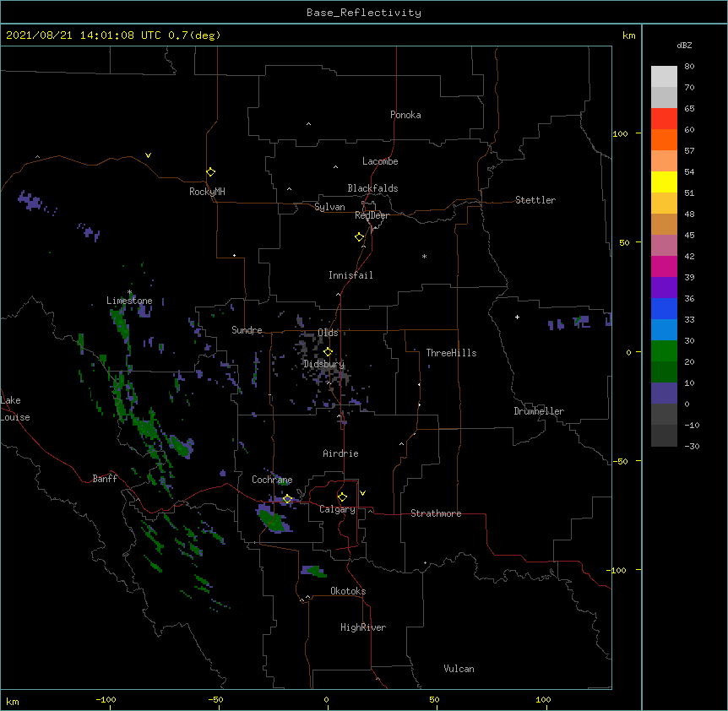The height and width of the screenshot is (711, 728).
Task: Pick the magenta swatch in the dBZ legend
Action: [664, 266]
